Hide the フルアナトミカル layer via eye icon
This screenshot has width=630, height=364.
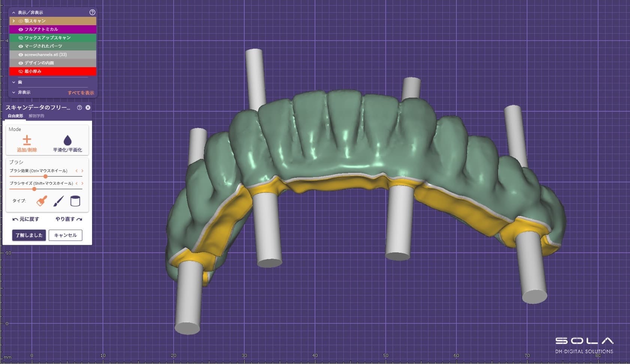(x=21, y=29)
